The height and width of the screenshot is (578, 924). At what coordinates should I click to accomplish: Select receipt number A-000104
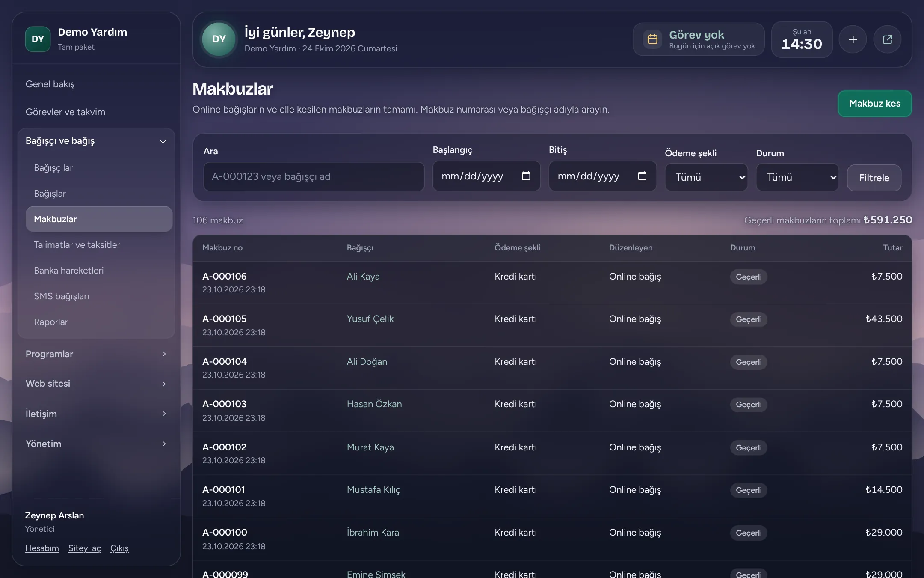coord(225,362)
